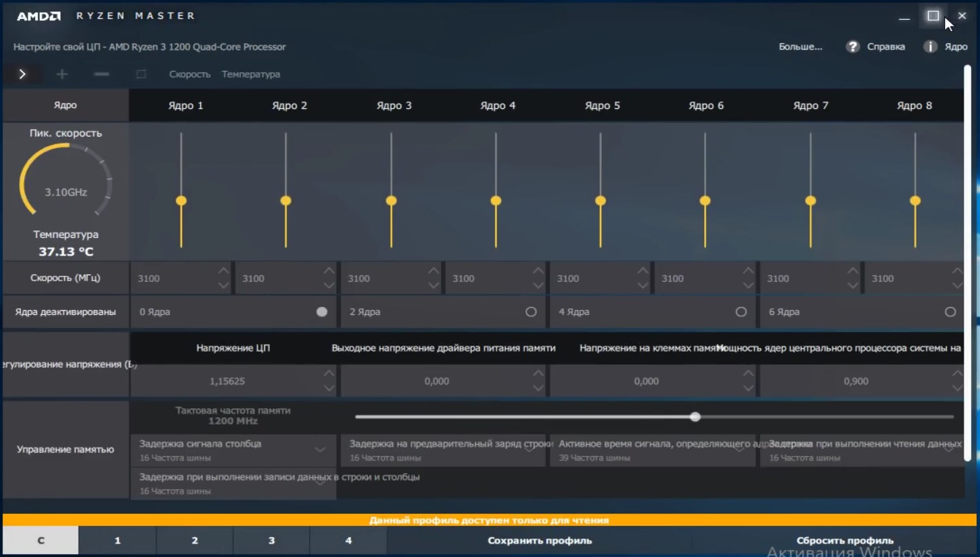Click the 37.13 °C temperature reading
Viewport: 980px width, 557px height.
66,251
